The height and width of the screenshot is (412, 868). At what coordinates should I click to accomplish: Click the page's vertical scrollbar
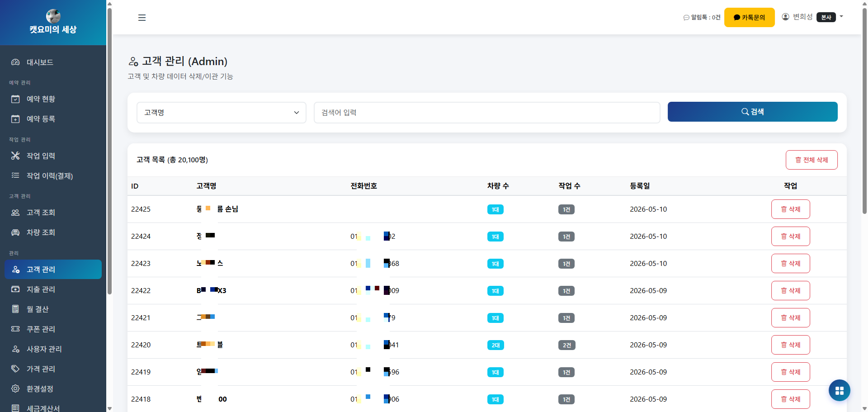coord(864,111)
